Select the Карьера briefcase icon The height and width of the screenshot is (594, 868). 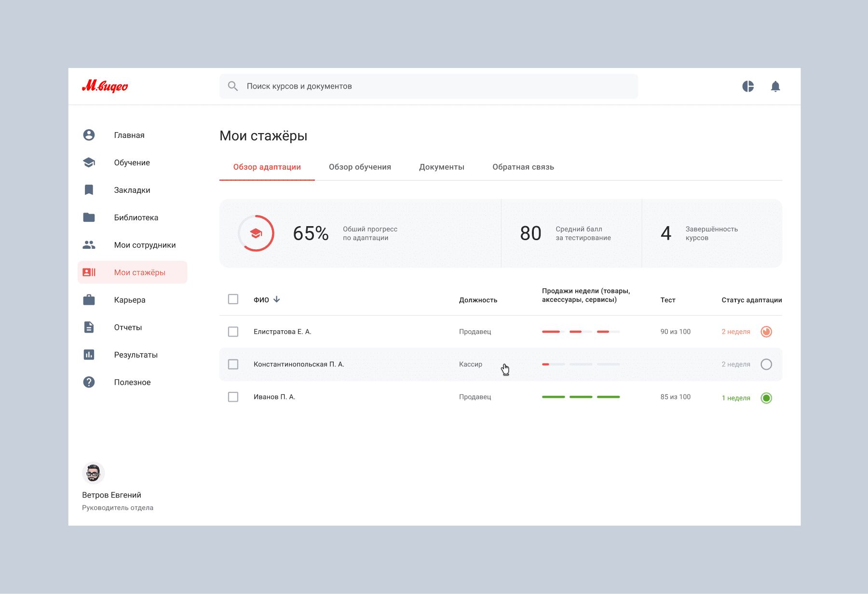pos(89,300)
